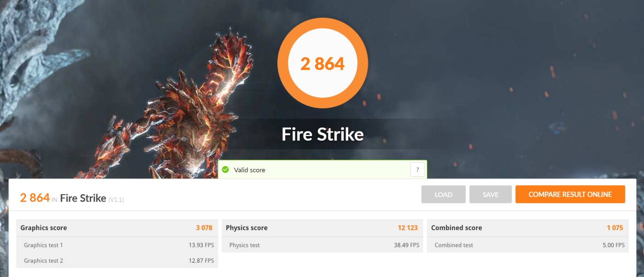Click the V1.1 version label
The image size is (644, 277).
pos(116,199)
